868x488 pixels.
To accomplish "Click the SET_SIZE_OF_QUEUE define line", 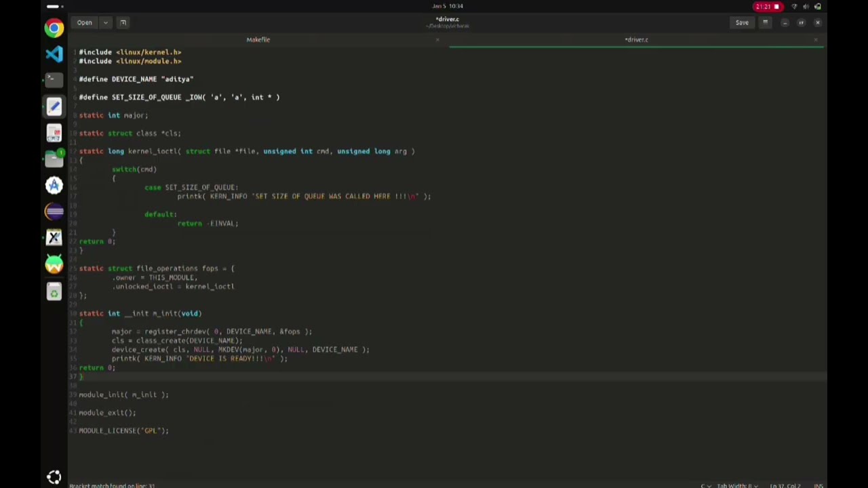I will [179, 97].
